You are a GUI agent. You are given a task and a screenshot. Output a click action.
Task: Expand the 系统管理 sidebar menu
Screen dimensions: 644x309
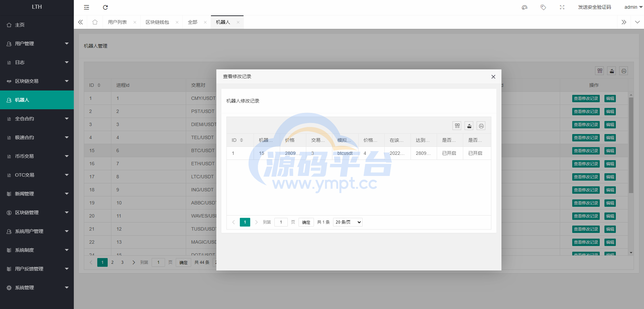(x=37, y=288)
